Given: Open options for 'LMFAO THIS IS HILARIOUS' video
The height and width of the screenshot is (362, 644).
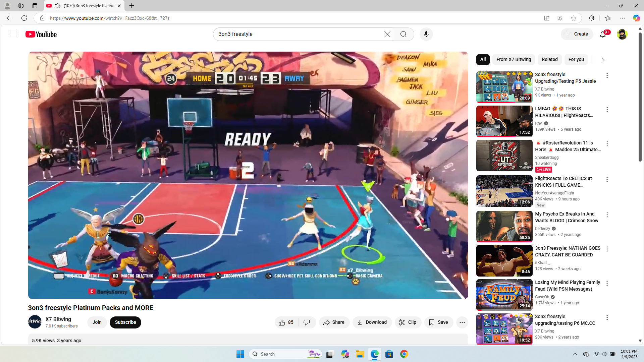Looking at the screenshot, I should point(607,110).
